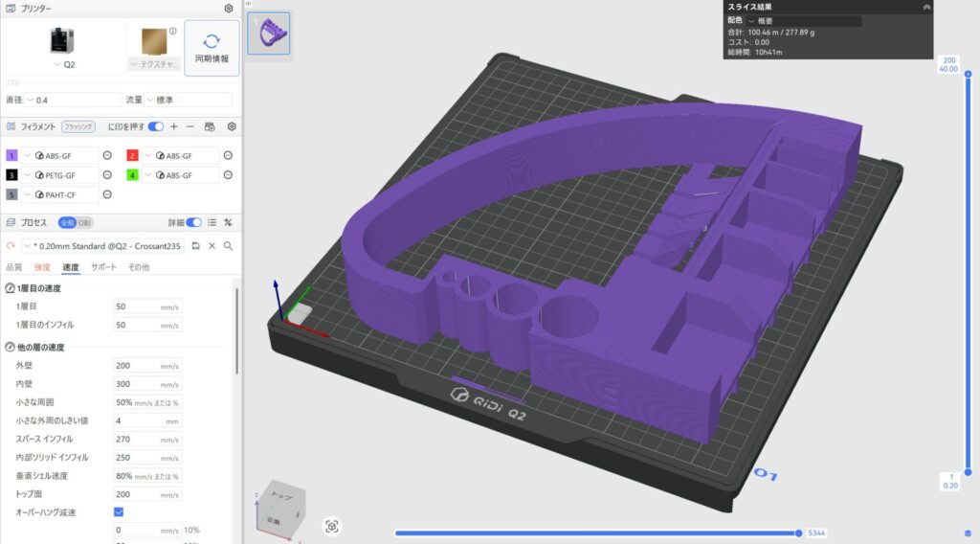Click the add filament plus icon
Image resolution: width=980 pixels, height=544 pixels.
173,126
